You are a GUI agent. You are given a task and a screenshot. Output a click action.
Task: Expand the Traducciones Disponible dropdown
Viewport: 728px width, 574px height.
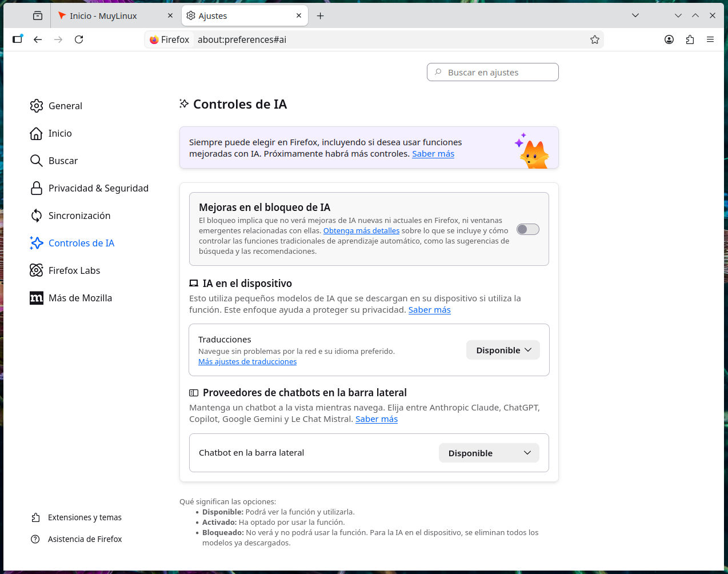pyautogui.click(x=503, y=350)
